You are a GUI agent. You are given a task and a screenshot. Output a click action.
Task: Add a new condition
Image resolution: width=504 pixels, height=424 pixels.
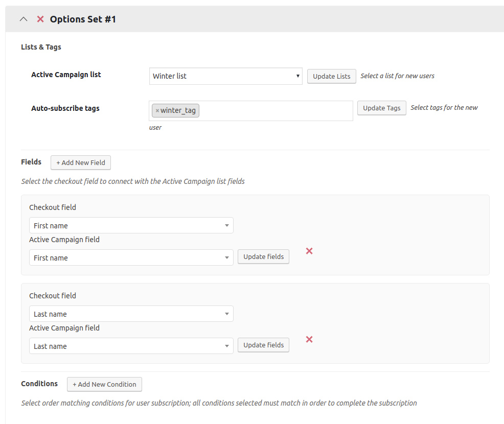104,384
